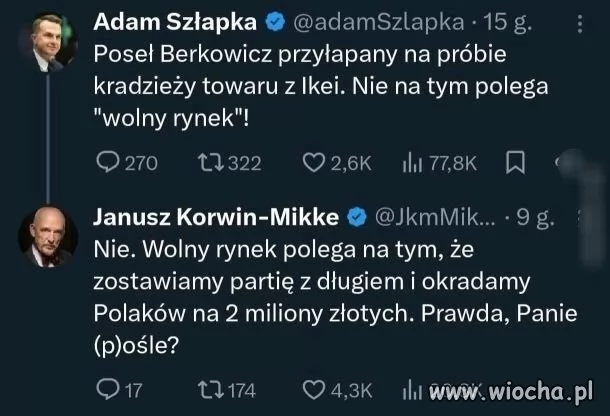610x416 pixels.
Task: Open Adam Szłapka's profile via display name
Action: (x=188, y=20)
